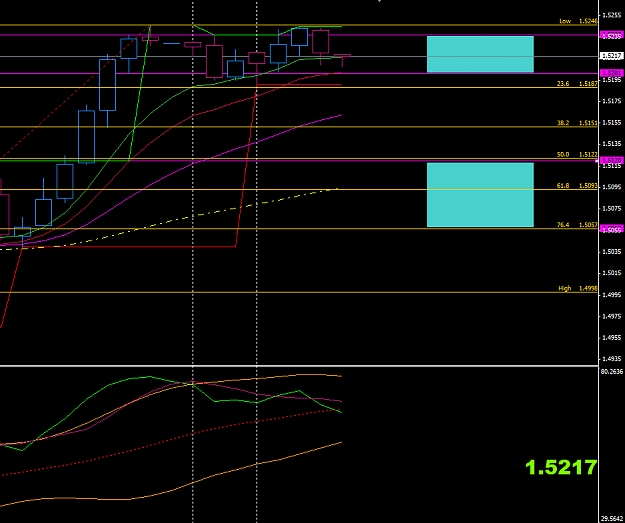Click the 1.5075 price axis label
625x523 pixels.
coord(612,208)
